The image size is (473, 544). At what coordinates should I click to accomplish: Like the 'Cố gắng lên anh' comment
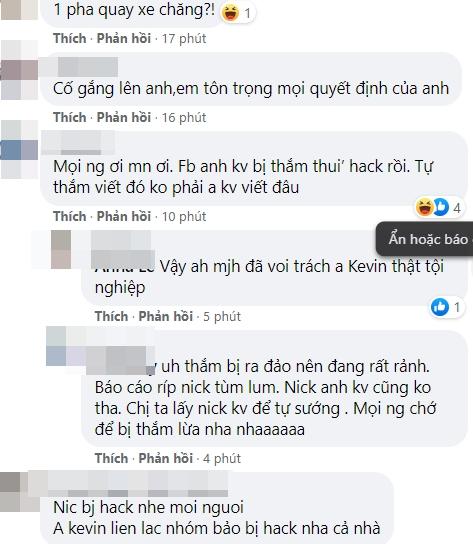click(70, 117)
